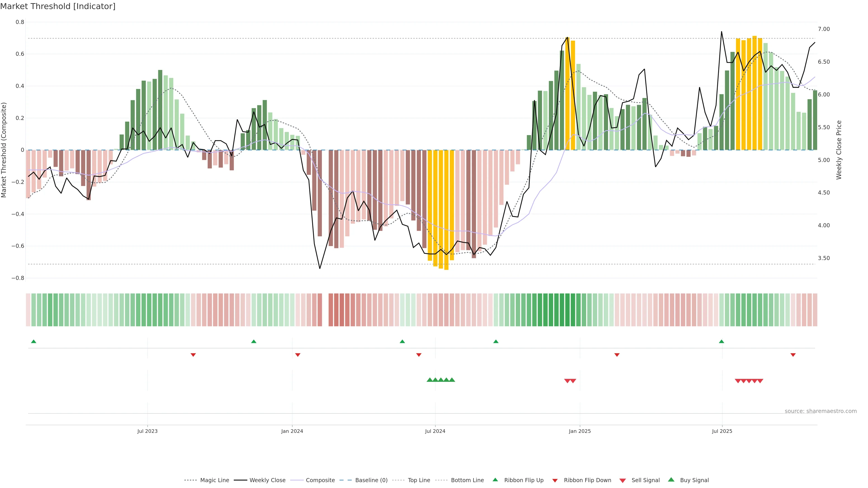The width and height of the screenshot is (868, 488).
Task: Toggle Composite legend entry
Action: [x=320, y=480]
